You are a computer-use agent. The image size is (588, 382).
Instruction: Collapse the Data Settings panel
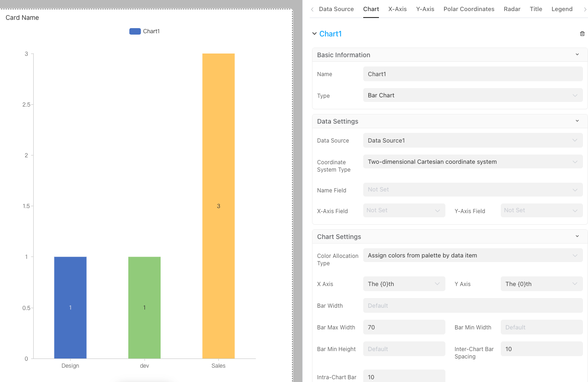(577, 121)
